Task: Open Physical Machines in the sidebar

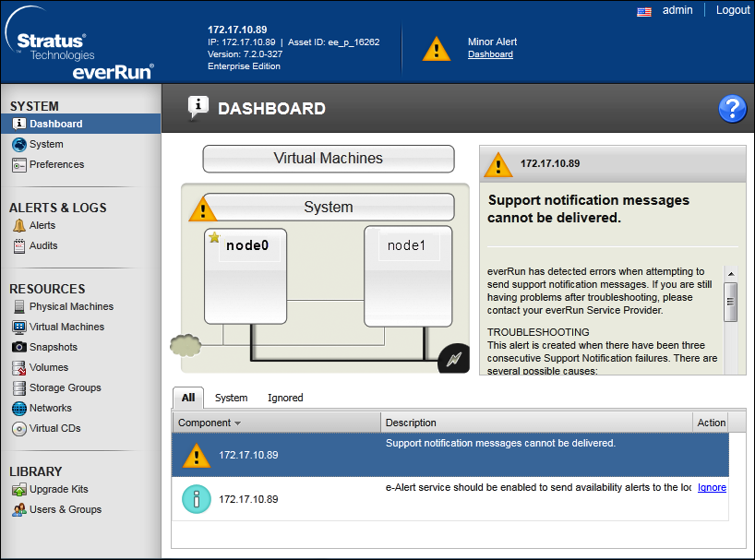Action: coord(71,306)
